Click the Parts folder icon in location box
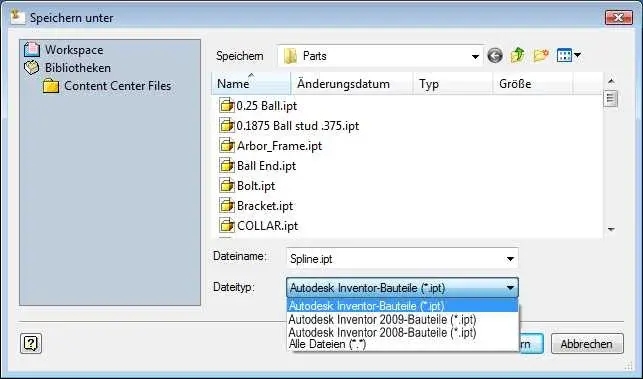 tap(290, 56)
